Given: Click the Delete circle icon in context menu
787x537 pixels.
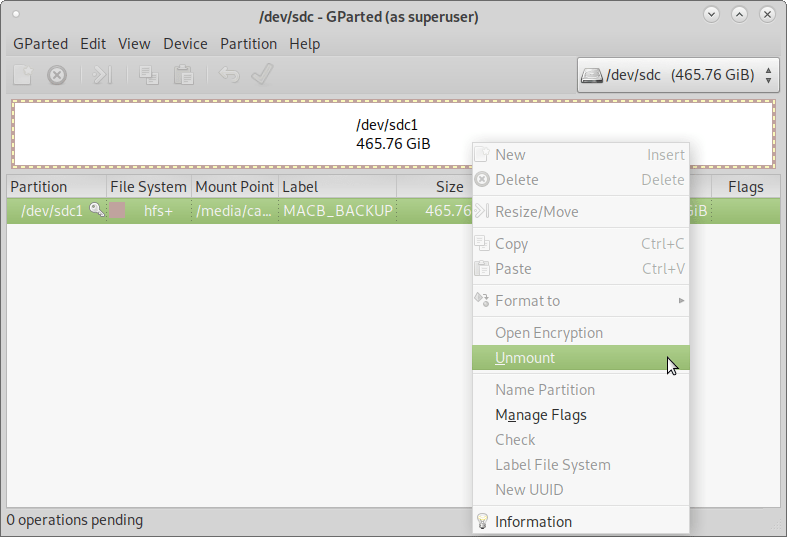Looking at the screenshot, I should click(482, 179).
